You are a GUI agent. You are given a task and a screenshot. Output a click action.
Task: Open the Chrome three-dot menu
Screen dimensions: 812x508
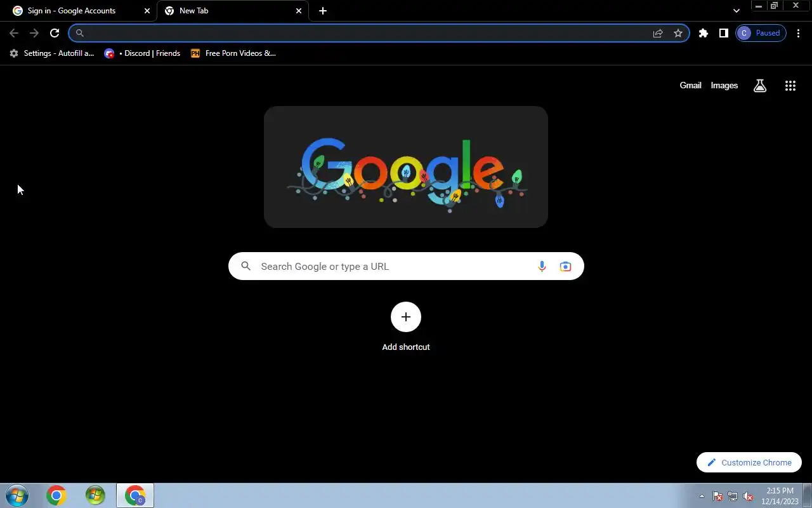(798, 33)
